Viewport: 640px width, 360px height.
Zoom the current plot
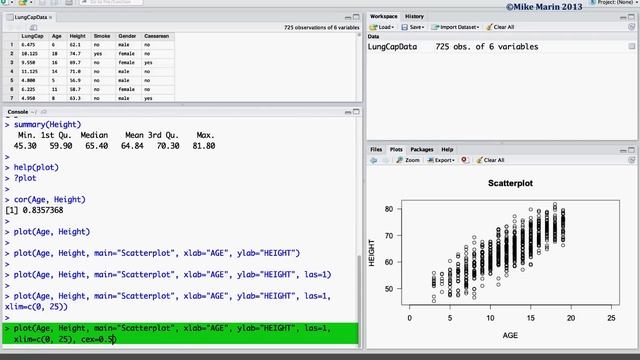(x=408, y=160)
